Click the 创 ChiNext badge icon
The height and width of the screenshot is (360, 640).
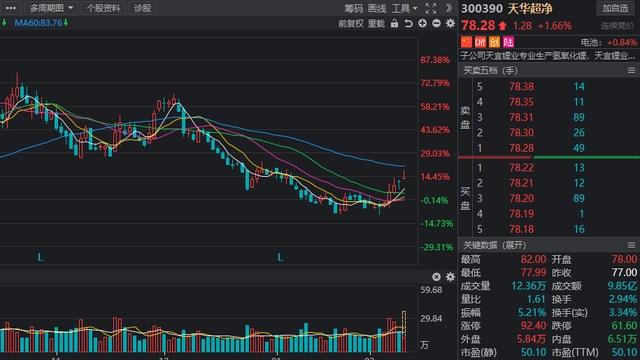494,42
